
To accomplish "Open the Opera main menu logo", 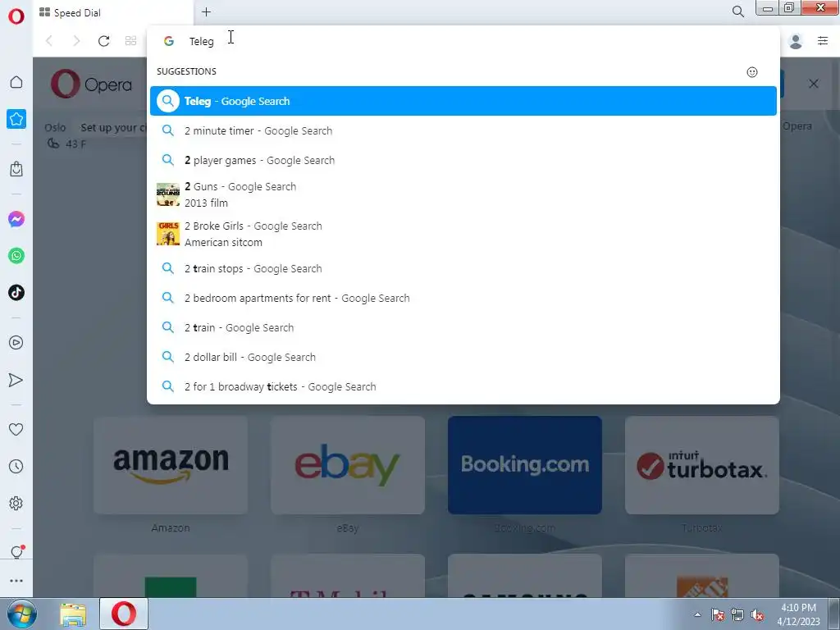I will coord(16,16).
